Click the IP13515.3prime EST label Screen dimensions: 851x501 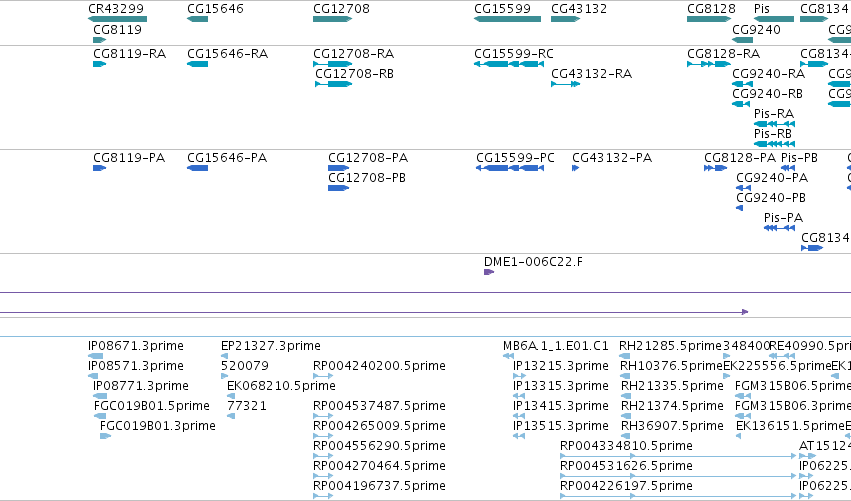click(561, 426)
